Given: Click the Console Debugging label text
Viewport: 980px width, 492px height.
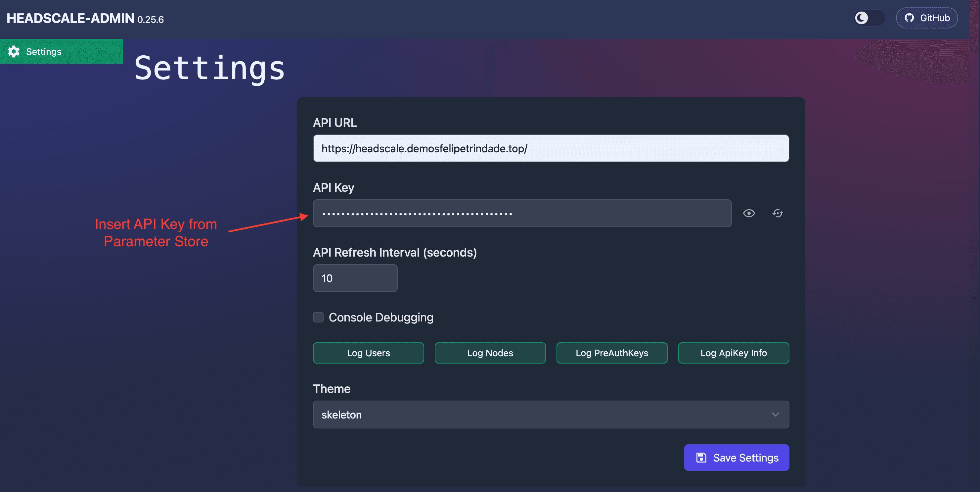Looking at the screenshot, I should pyautogui.click(x=381, y=317).
